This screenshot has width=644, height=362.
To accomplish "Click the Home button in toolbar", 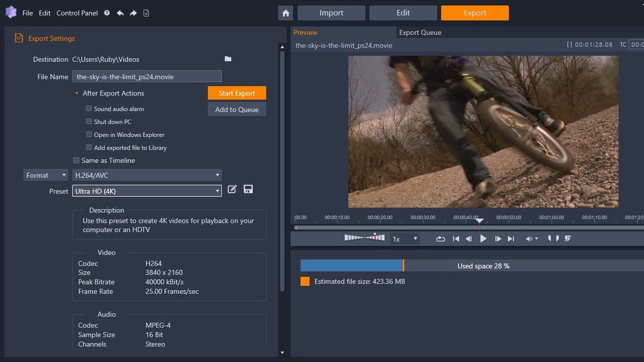I will [285, 13].
